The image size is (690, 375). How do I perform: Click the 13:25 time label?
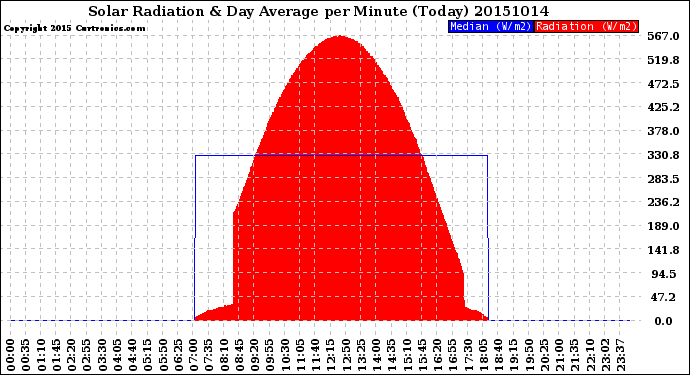pyautogui.click(x=361, y=355)
